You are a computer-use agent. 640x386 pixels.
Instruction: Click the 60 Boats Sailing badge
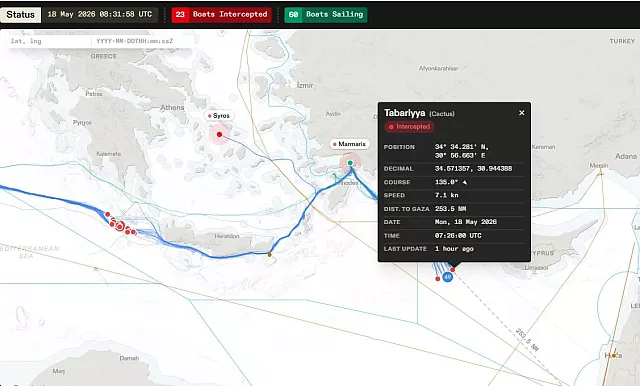pos(326,15)
